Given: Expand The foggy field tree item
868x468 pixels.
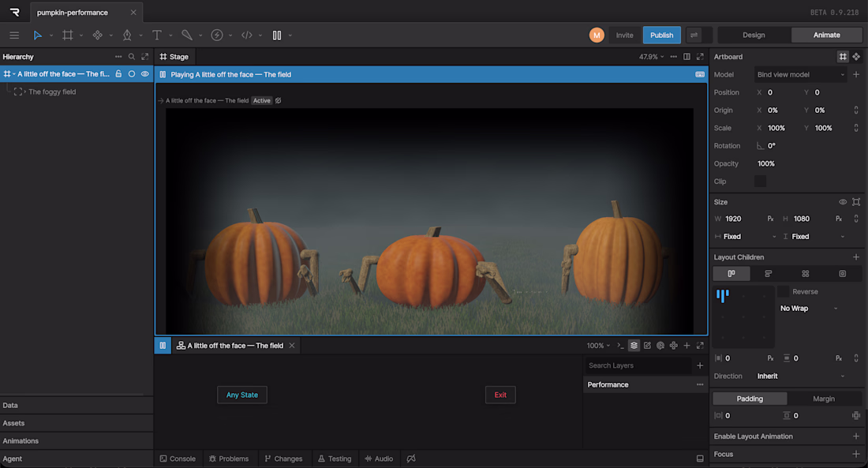Looking at the screenshot, I should tap(24, 92).
